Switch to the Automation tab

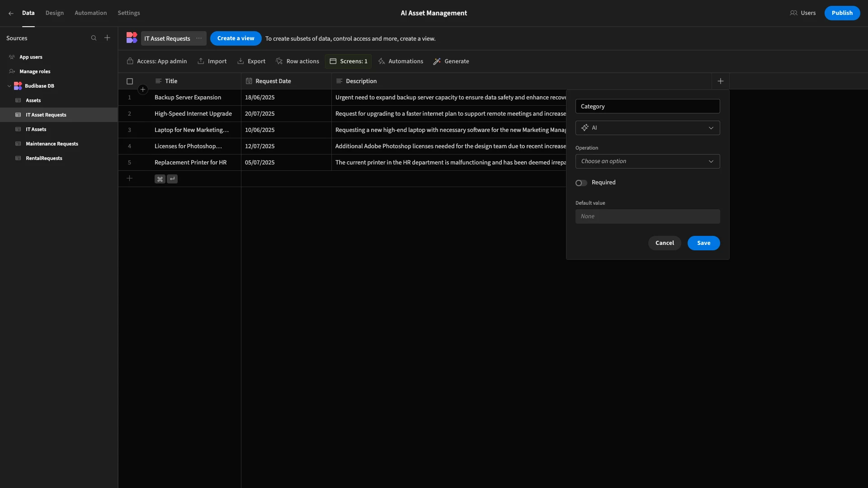[x=90, y=13]
